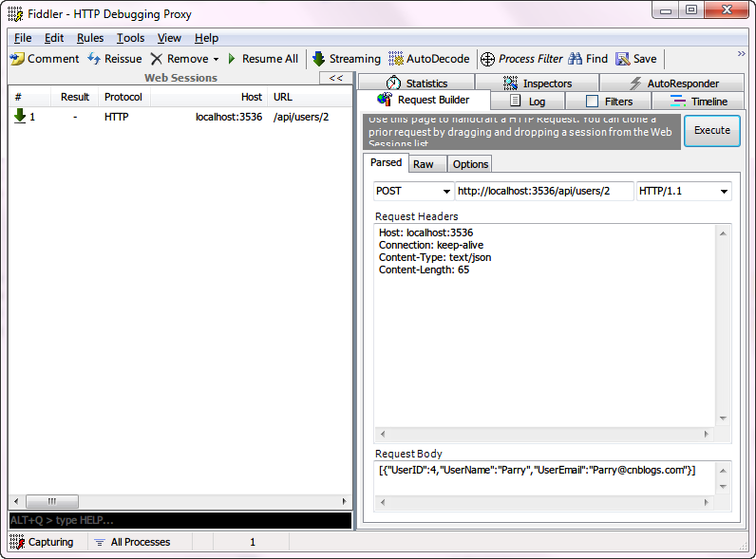Open the View menu
This screenshot has height=559, width=756.
click(169, 38)
